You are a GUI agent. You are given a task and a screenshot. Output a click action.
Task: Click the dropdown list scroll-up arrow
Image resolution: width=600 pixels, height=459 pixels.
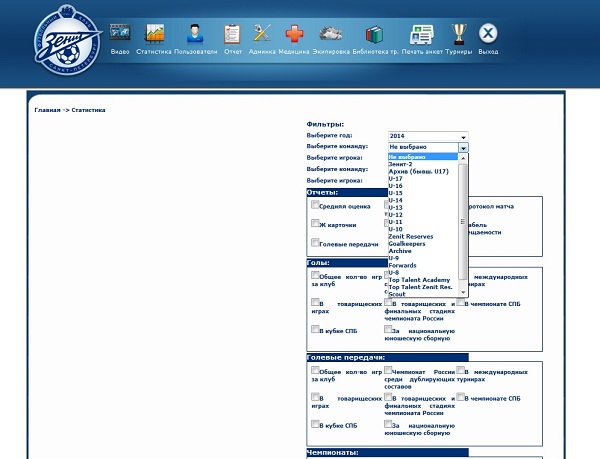click(463, 158)
